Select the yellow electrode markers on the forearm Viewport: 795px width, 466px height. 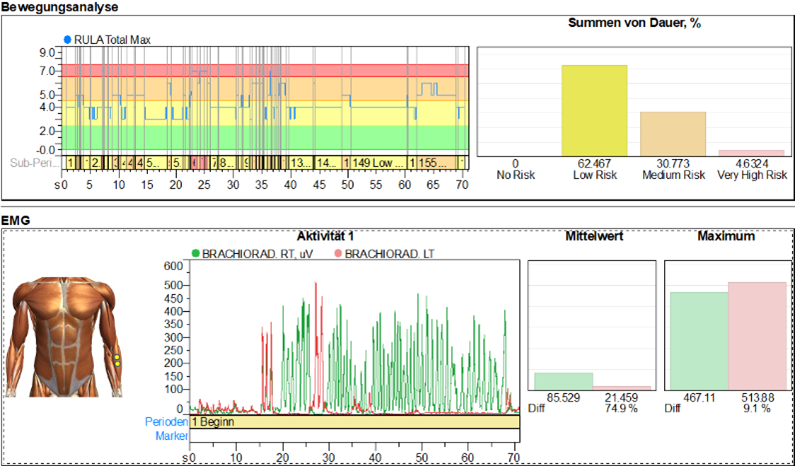117,361
